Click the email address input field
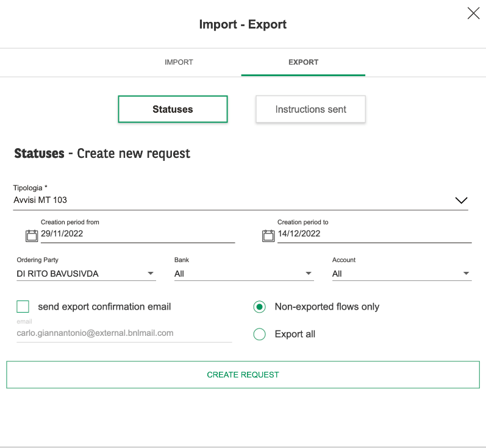The height and width of the screenshot is (448, 486). pos(124,333)
